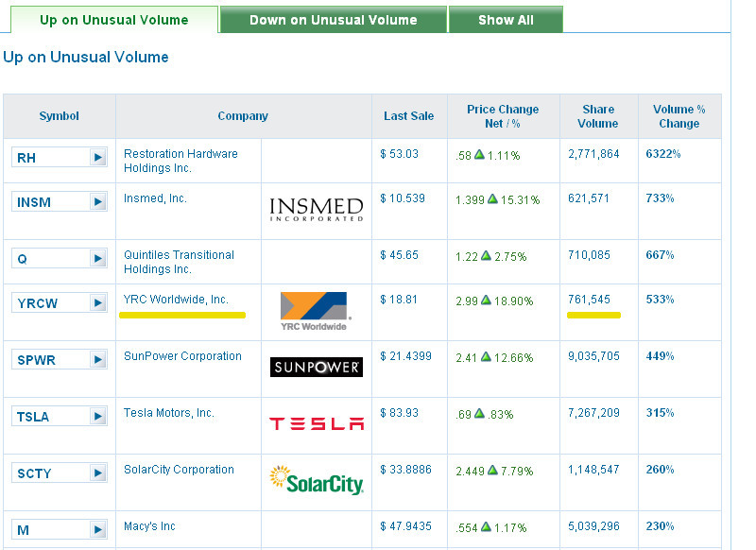
Task: Click the arrow icon beside RH symbol
Action: tap(98, 158)
